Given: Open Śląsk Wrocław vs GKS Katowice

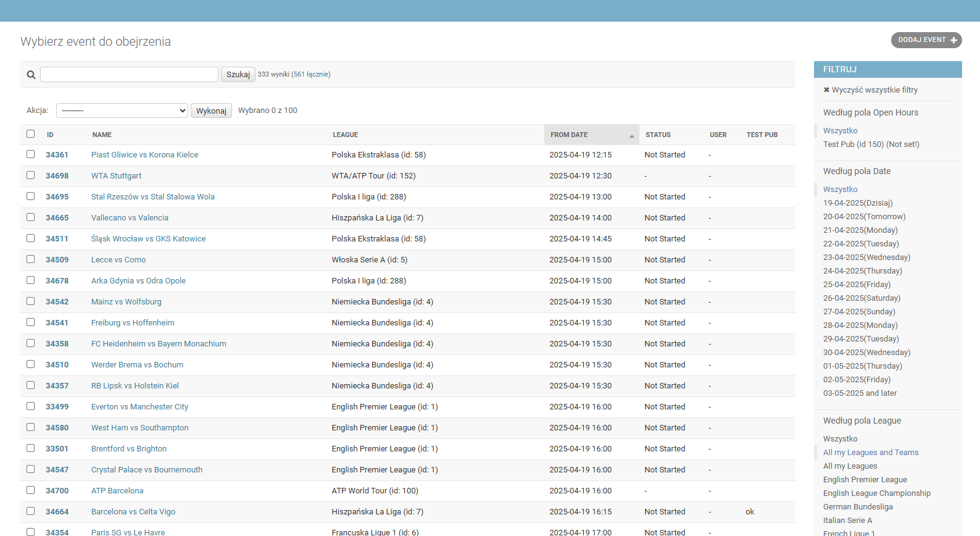Looking at the screenshot, I should tap(148, 239).
